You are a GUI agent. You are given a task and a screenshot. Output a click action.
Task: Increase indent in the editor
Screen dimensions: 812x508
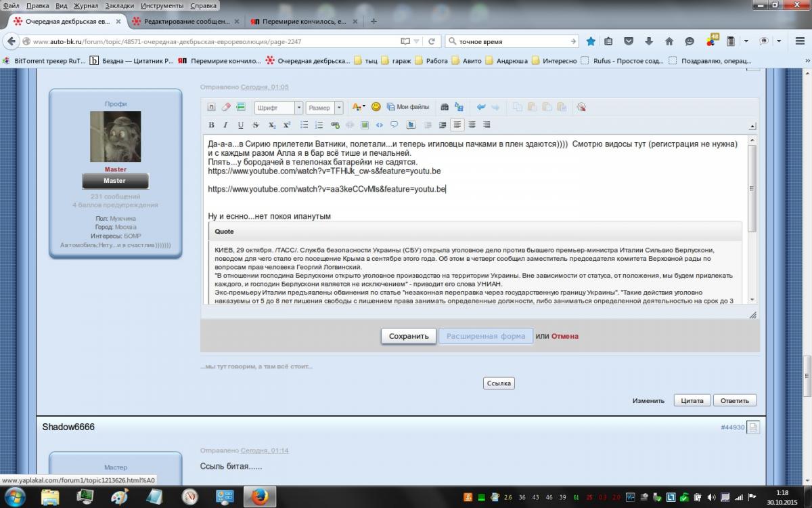443,125
